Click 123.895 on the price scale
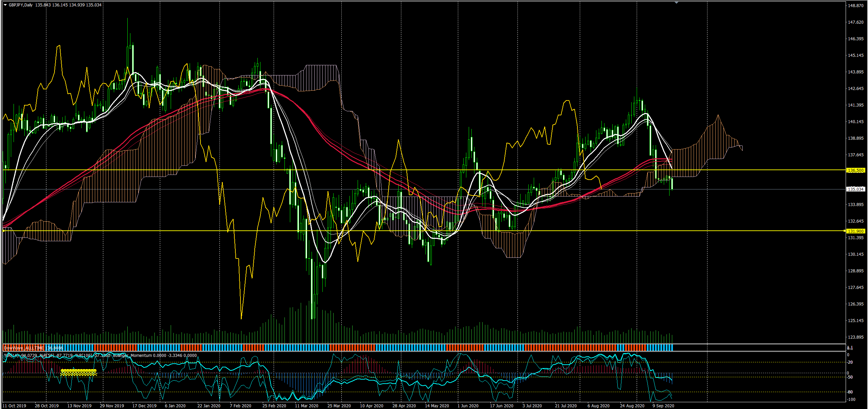This screenshot has height=409, width=868. (855, 337)
